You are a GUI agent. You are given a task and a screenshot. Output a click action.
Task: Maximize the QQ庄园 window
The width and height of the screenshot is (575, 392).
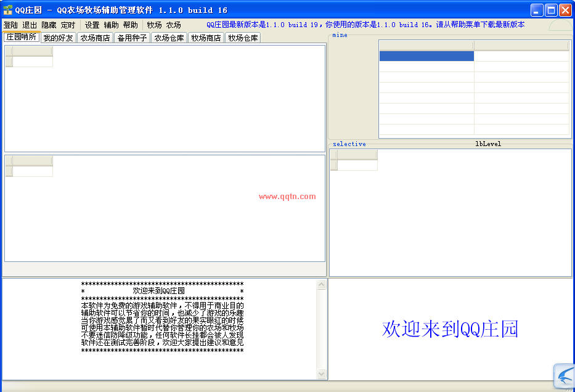tap(551, 10)
